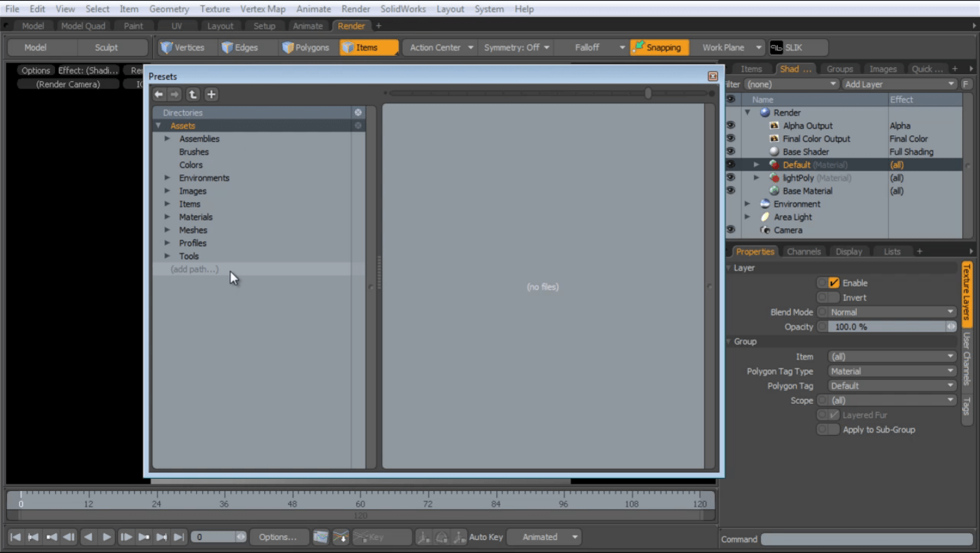Click the timeline Options button

click(278, 537)
